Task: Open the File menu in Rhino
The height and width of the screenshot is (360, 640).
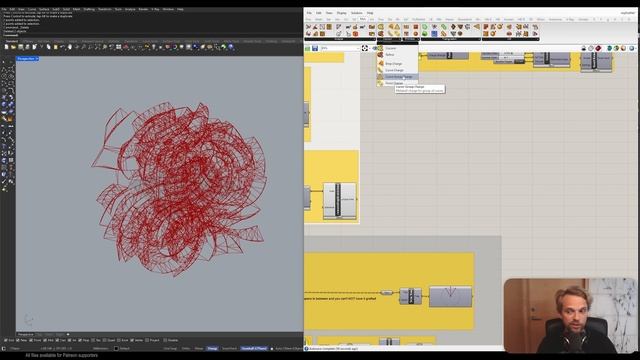Action: 4,9
